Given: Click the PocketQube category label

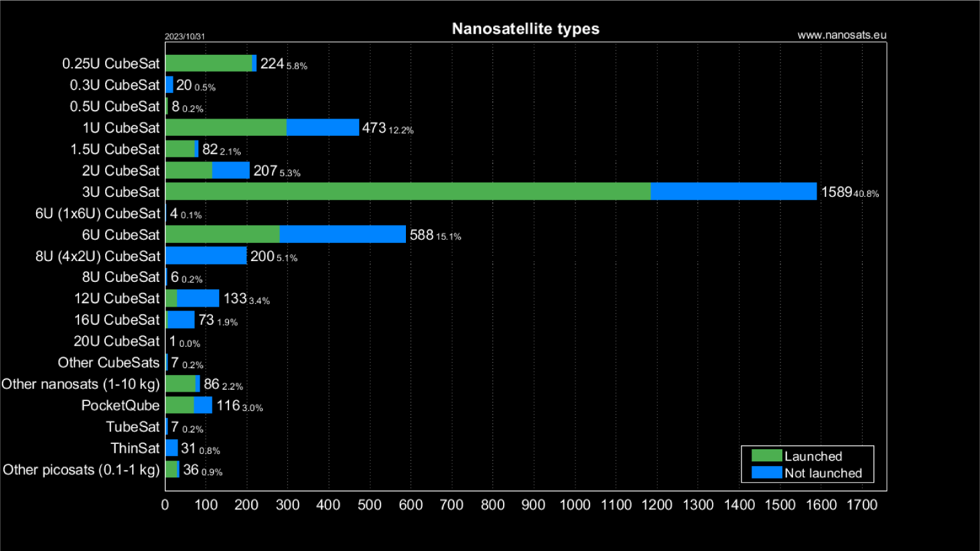Looking at the screenshot, I should click(121, 406).
